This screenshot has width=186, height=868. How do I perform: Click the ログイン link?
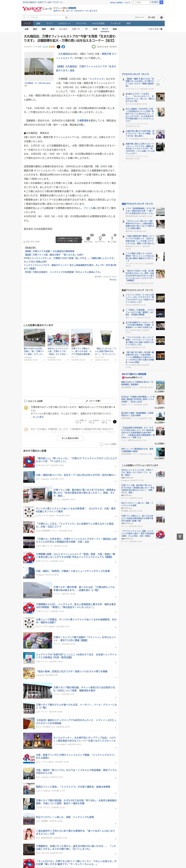[57, 11]
